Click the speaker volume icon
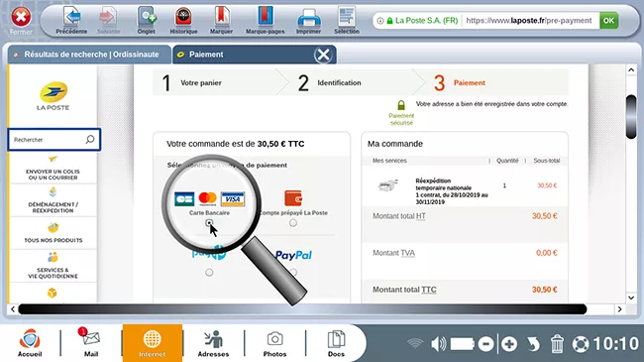The width and height of the screenshot is (644, 362). [x=439, y=343]
